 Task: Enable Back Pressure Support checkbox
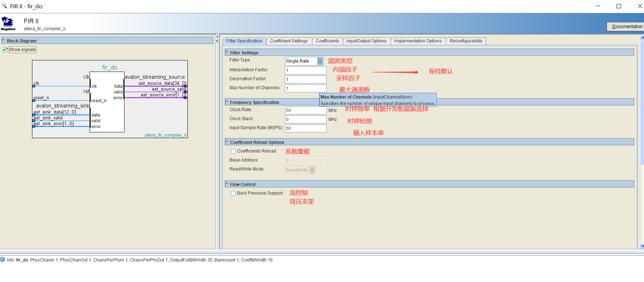233,194
